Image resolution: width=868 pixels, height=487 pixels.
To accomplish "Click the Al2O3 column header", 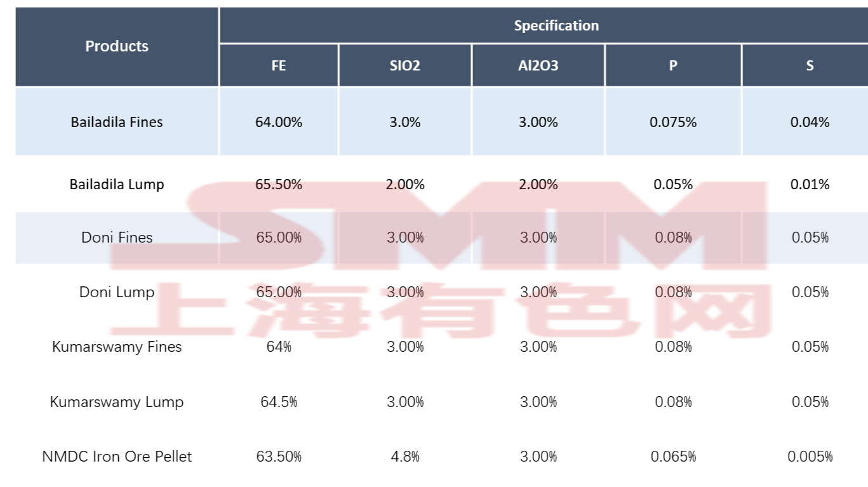I will coord(538,65).
